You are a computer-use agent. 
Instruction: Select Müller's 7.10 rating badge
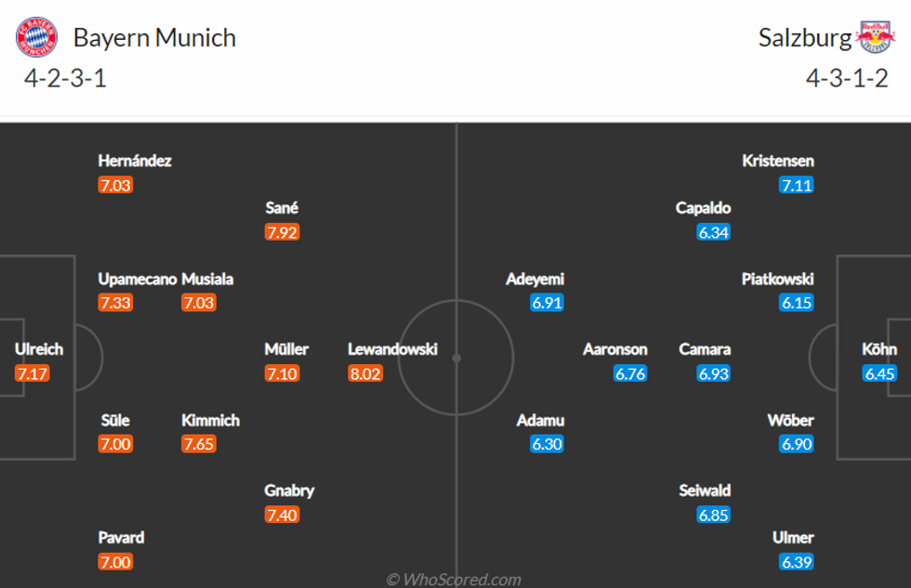point(282,373)
